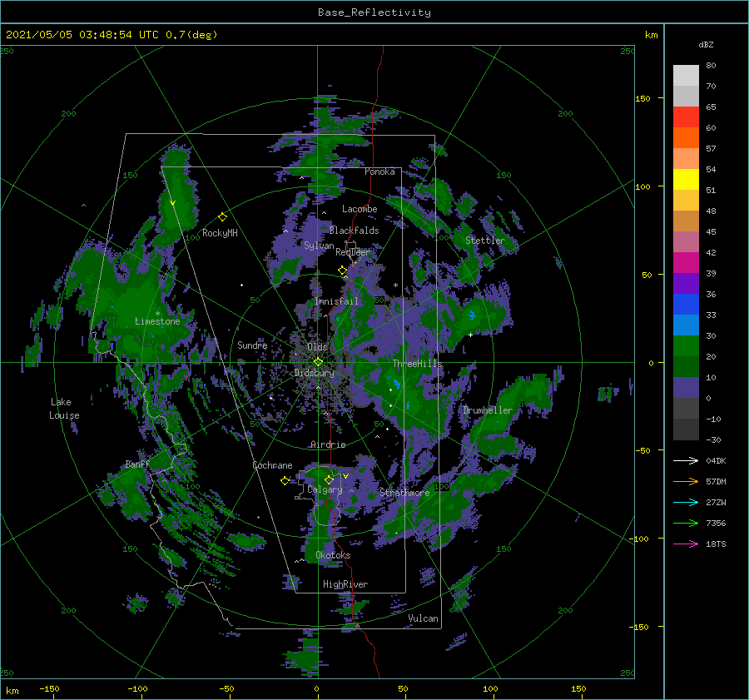Click the -100 tick on bottom axis

point(137,688)
